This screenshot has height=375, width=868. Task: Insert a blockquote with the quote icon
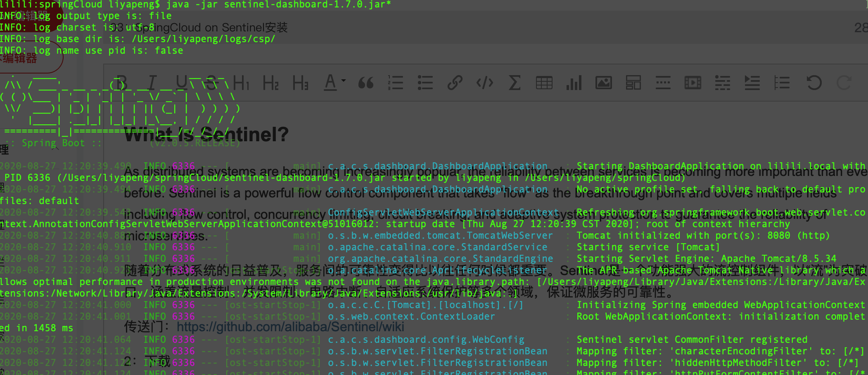366,83
